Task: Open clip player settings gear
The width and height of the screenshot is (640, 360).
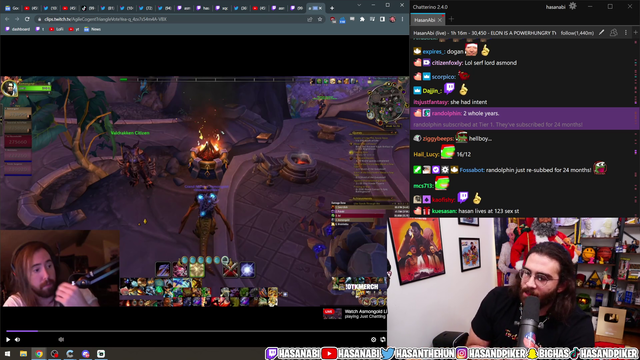Action: point(373,339)
